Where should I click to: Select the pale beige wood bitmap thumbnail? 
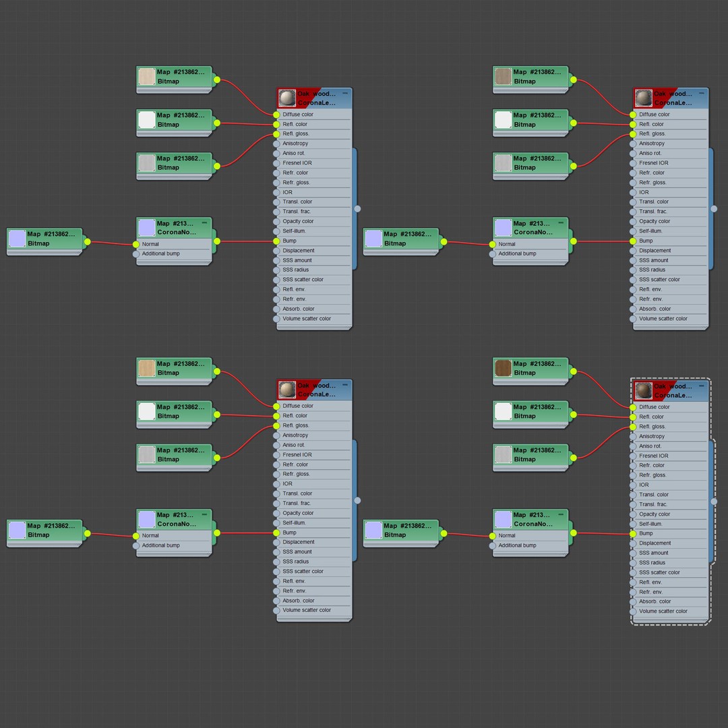(x=147, y=77)
